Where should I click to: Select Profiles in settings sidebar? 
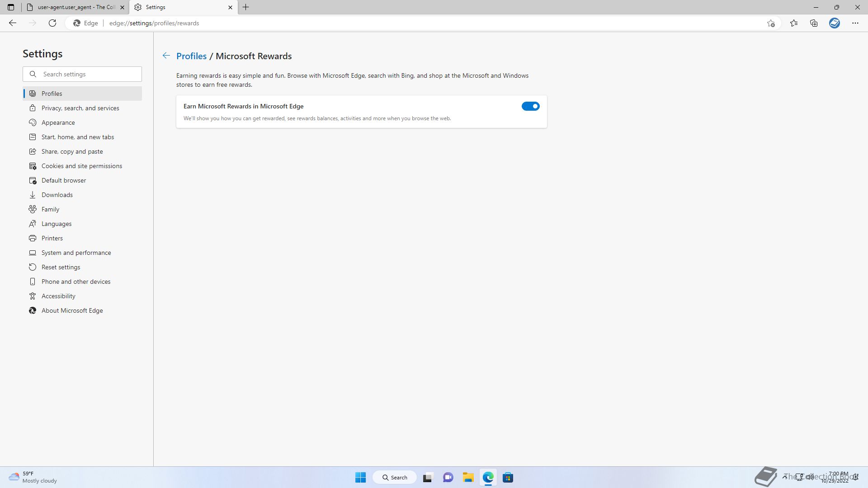pos(82,94)
